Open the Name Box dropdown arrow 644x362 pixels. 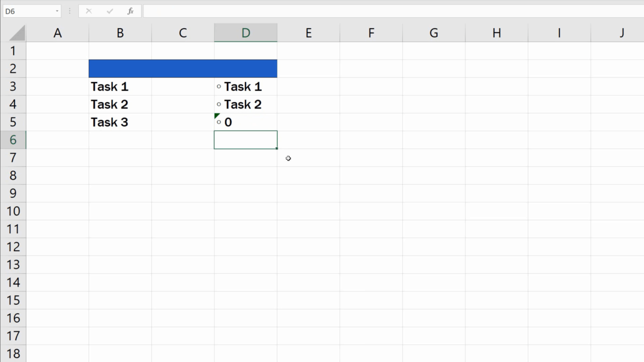point(57,11)
